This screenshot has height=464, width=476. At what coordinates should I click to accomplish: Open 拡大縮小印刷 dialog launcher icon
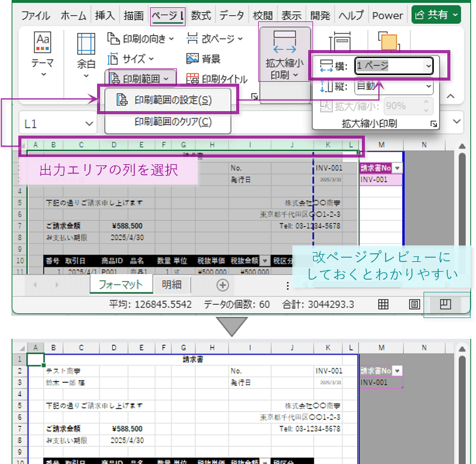pyautogui.click(x=434, y=124)
